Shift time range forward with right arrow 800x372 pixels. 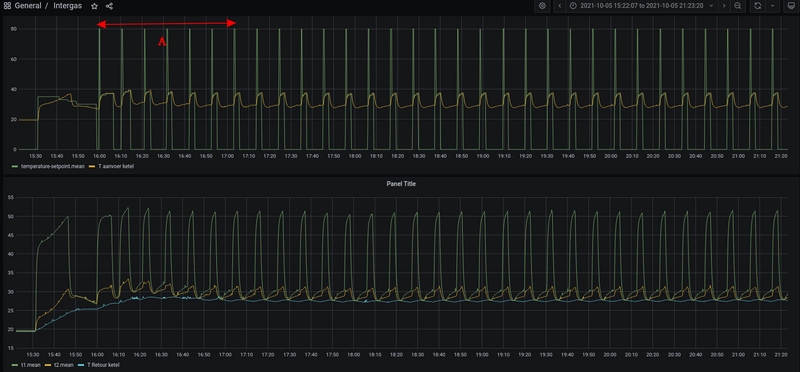724,6
